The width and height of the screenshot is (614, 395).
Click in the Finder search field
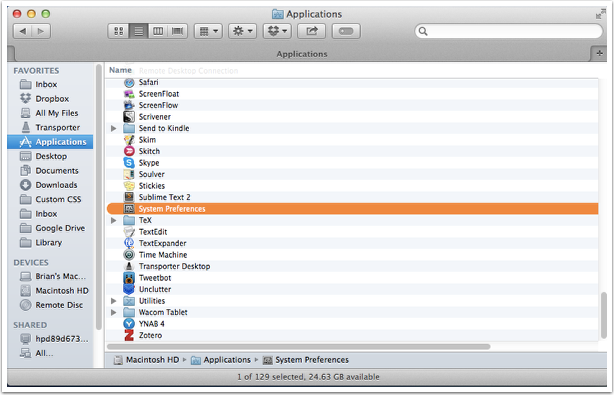click(508, 31)
